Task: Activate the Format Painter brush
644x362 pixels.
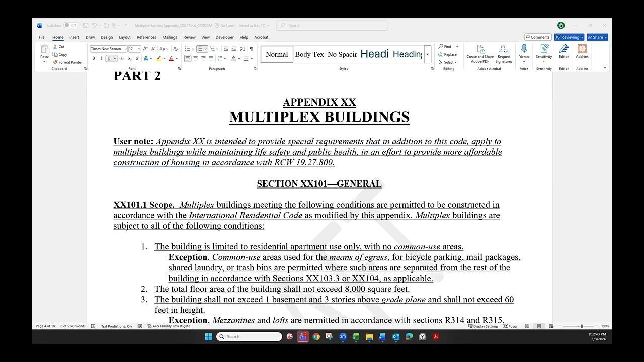Action: (55, 62)
